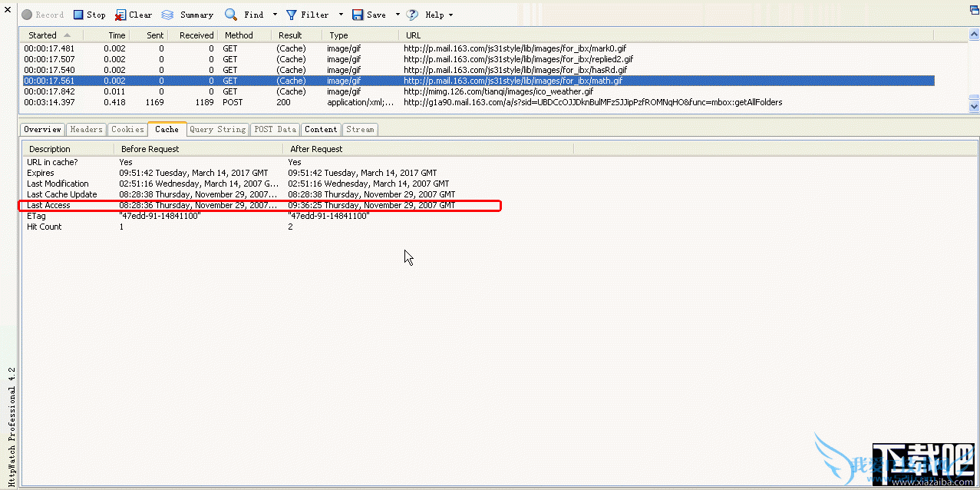Select the highlighted math.gif request
This screenshot has height=490, width=980.
pyautogui.click(x=479, y=81)
